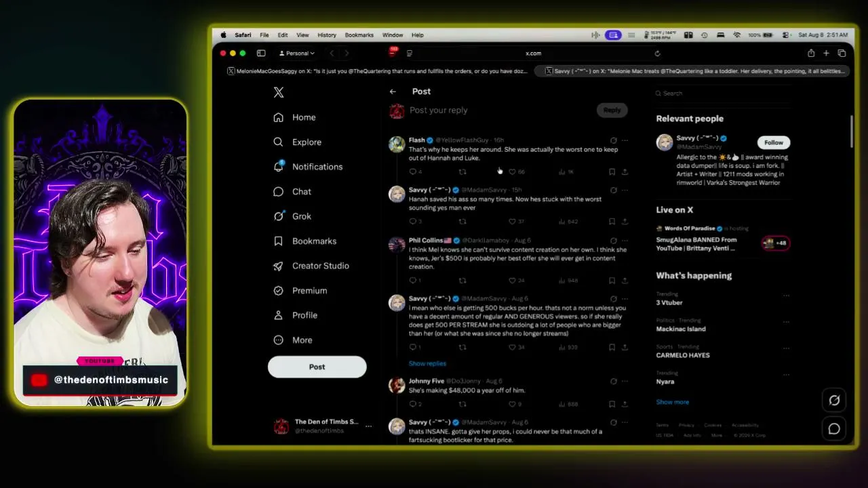
Task: Like Savvy's 'Hanah saved his ass' reply
Action: click(x=513, y=222)
